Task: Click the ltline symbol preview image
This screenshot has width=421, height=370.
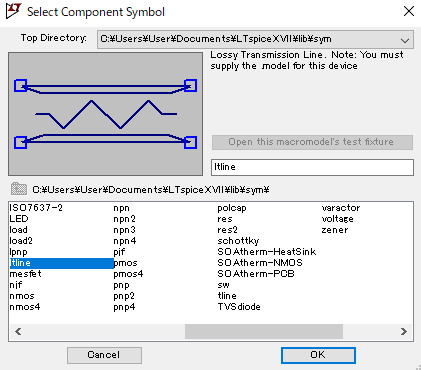Action: click(105, 114)
